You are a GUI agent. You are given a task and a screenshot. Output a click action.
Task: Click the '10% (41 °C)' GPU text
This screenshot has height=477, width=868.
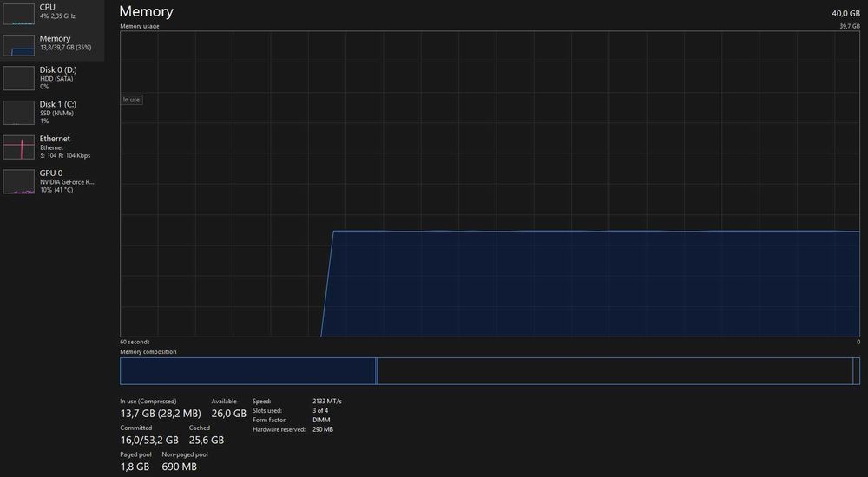56,190
